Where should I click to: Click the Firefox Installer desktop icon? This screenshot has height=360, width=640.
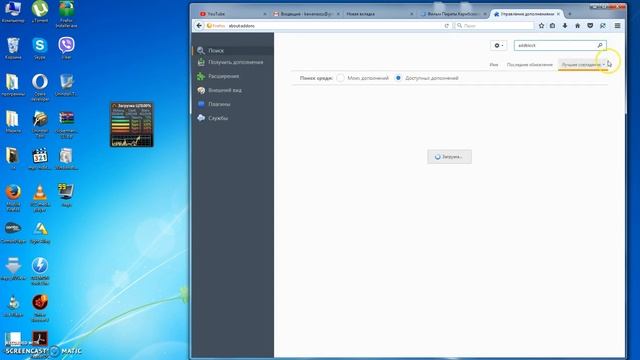(x=66, y=14)
